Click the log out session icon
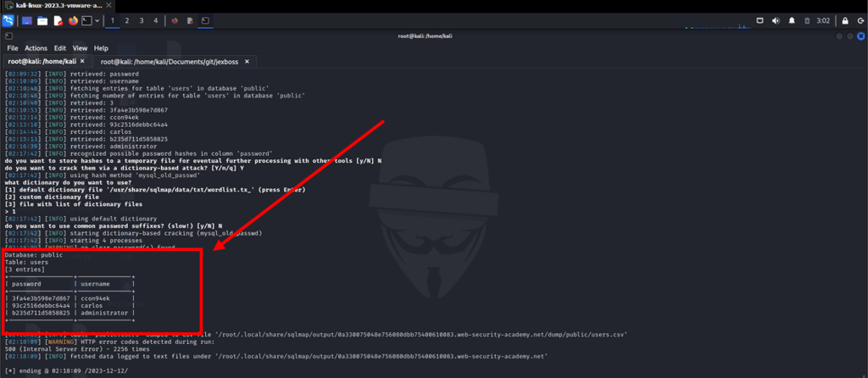Viewport: 868px width, 378px height. click(861, 21)
